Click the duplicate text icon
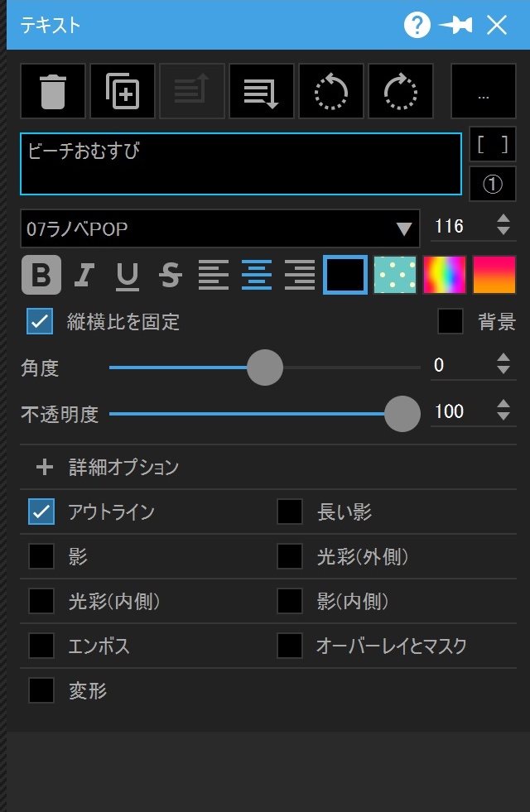The image size is (530, 812). pos(123,91)
